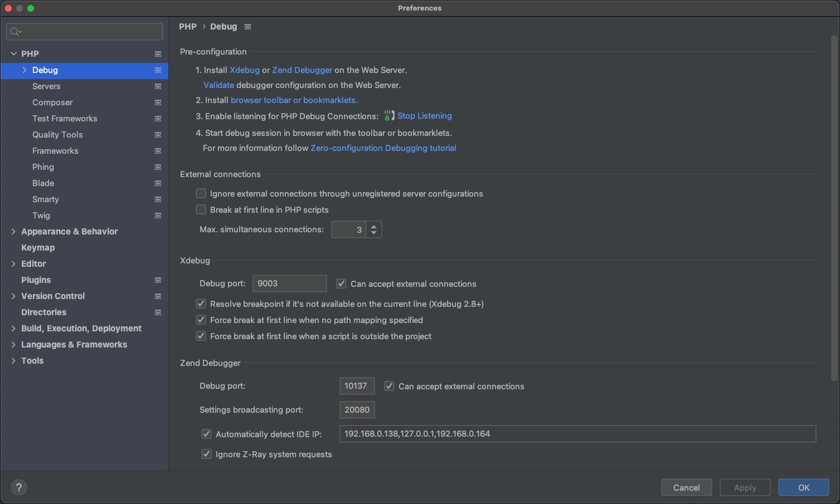
Task: Uncheck Automatically detect IDE IP
Action: click(x=207, y=434)
